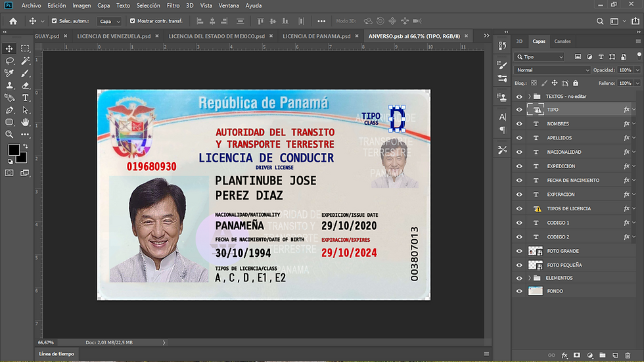
Task: Switch to the Canales tab
Action: coord(563,41)
